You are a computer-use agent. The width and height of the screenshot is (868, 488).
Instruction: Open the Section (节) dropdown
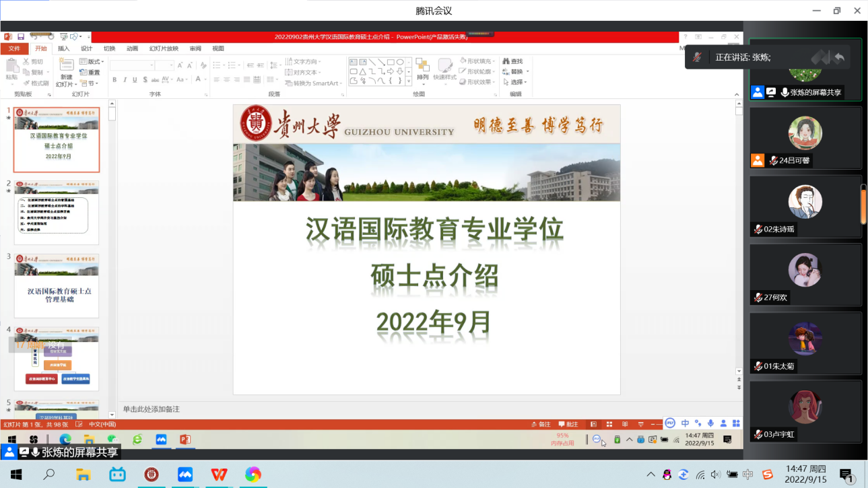click(x=90, y=83)
